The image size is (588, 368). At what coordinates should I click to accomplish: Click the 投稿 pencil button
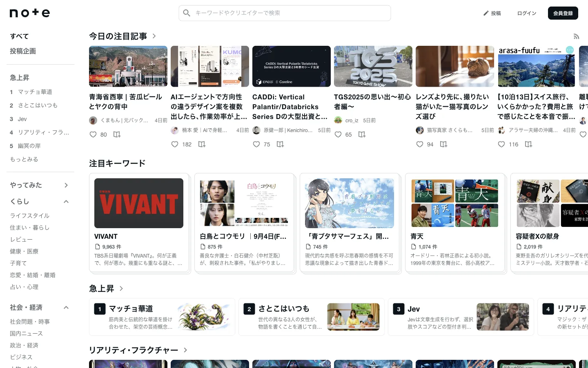pos(492,13)
